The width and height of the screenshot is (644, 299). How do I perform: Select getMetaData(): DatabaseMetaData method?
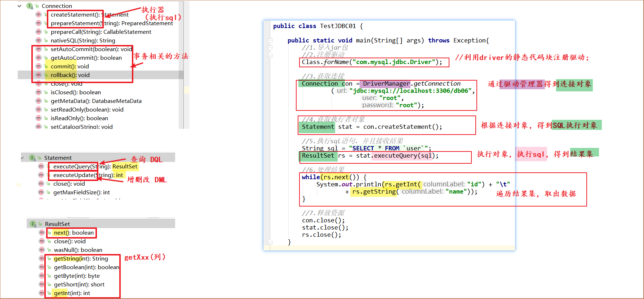(96, 101)
